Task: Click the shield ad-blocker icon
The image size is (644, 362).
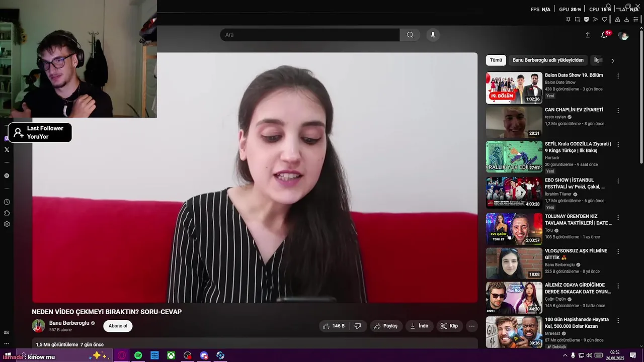Action: coord(586,20)
